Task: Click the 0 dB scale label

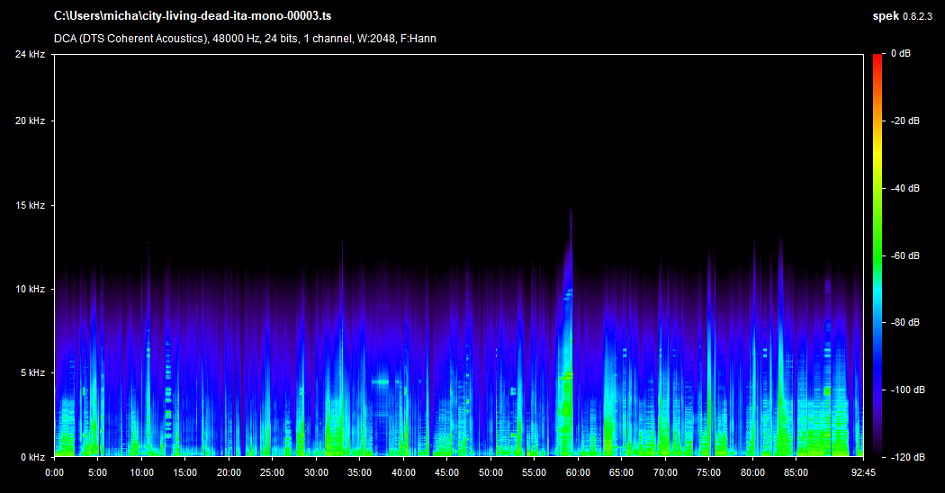Action: [x=900, y=54]
